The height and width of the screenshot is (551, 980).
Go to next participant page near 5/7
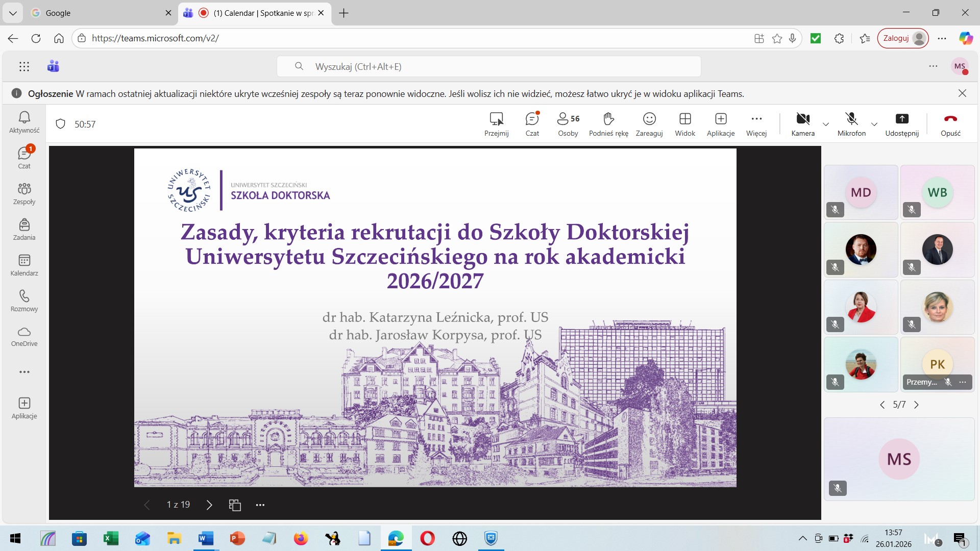[917, 405]
